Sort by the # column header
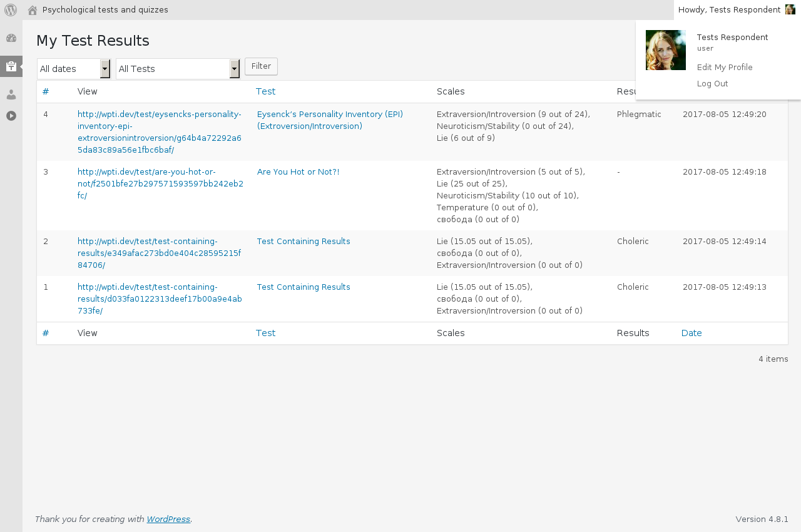This screenshot has height=532, width=801. pos(46,91)
